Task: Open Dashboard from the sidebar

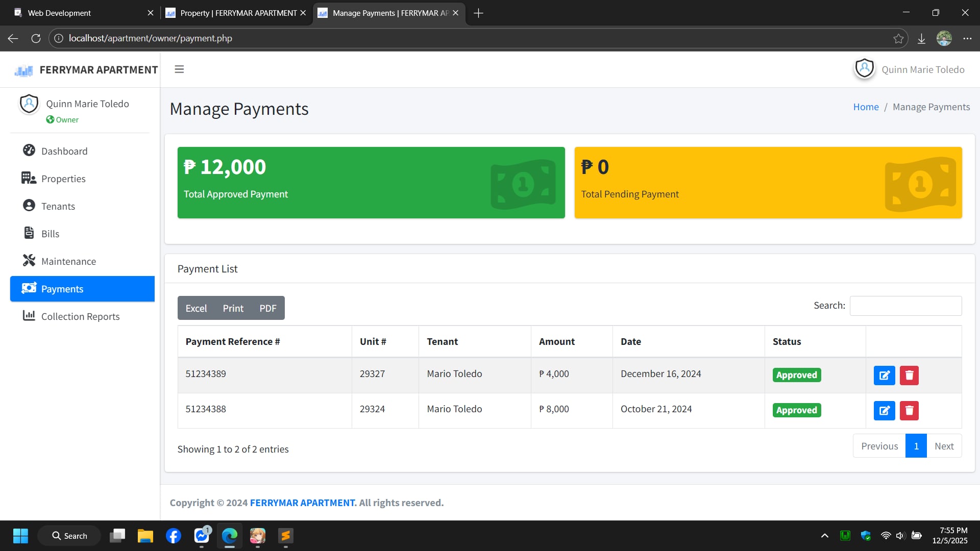Action: click(x=64, y=151)
